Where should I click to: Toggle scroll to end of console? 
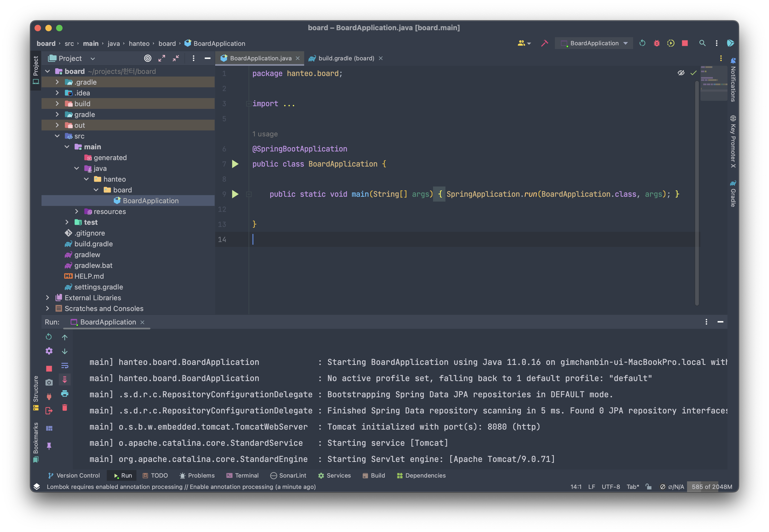pos(65,379)
